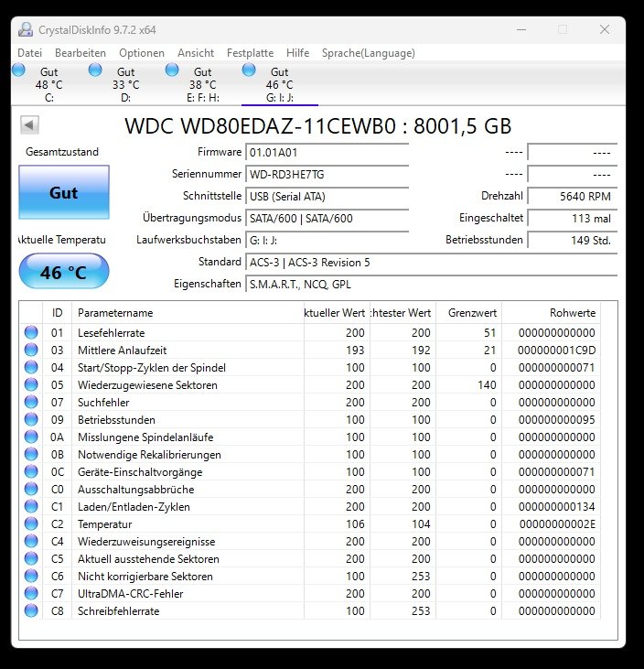Click status dot for Start/Stopp-Zyklen der Spindel

tap(31, 367)
